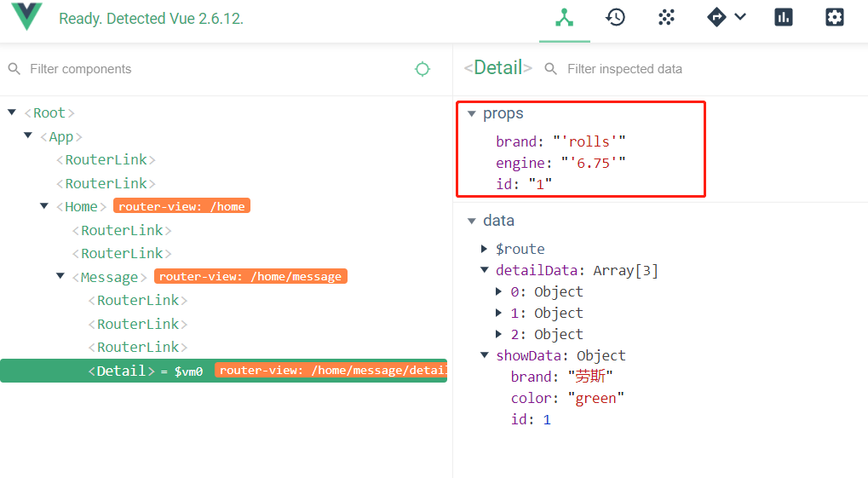Viewport: 868px width, 478px height.
Task: Select the second RouterLink under Home
Action: (122, 254)
